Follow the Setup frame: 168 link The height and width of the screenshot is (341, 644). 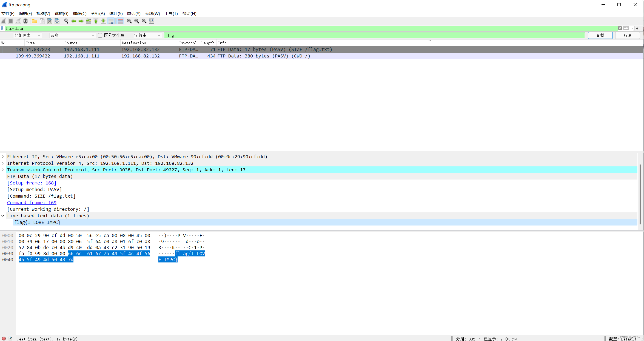[32, 183]
